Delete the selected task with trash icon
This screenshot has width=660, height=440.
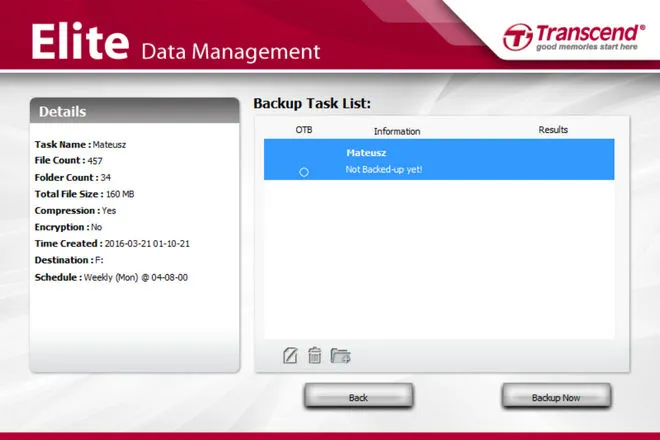314,354
